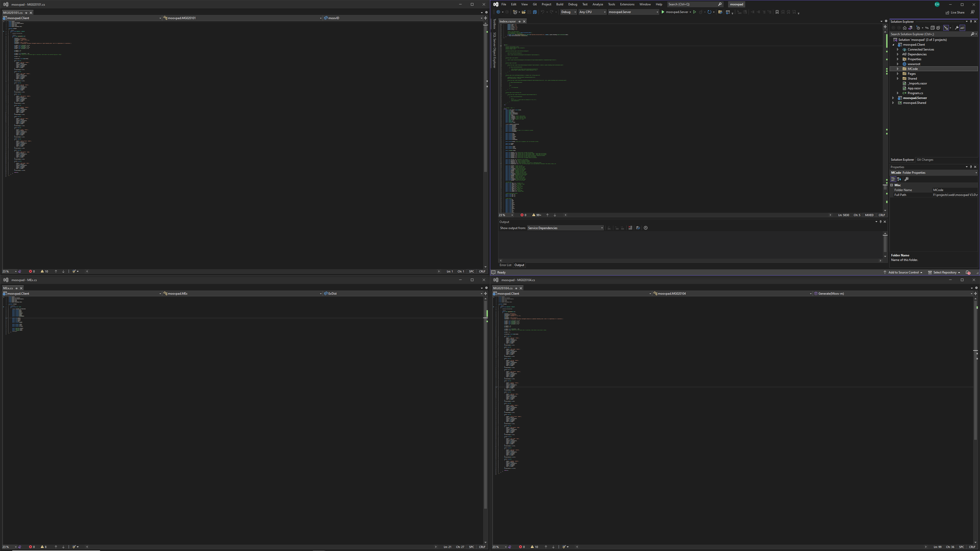Click Select Repository in status bar
The width and height of the screenshot is (980, 551).
[x=944, y=272]
